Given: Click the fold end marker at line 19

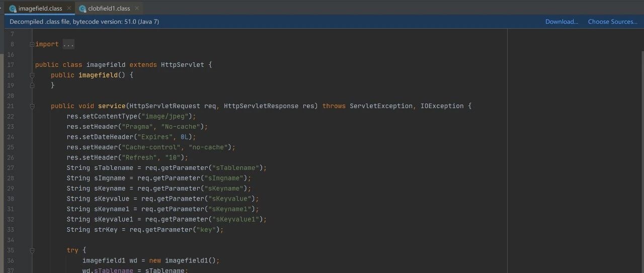Looking at the screenshot, I should [32, 85].
